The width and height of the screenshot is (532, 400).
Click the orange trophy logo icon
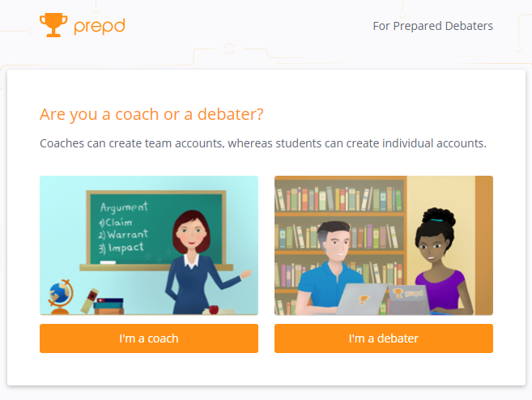click(x=53, y=25)
